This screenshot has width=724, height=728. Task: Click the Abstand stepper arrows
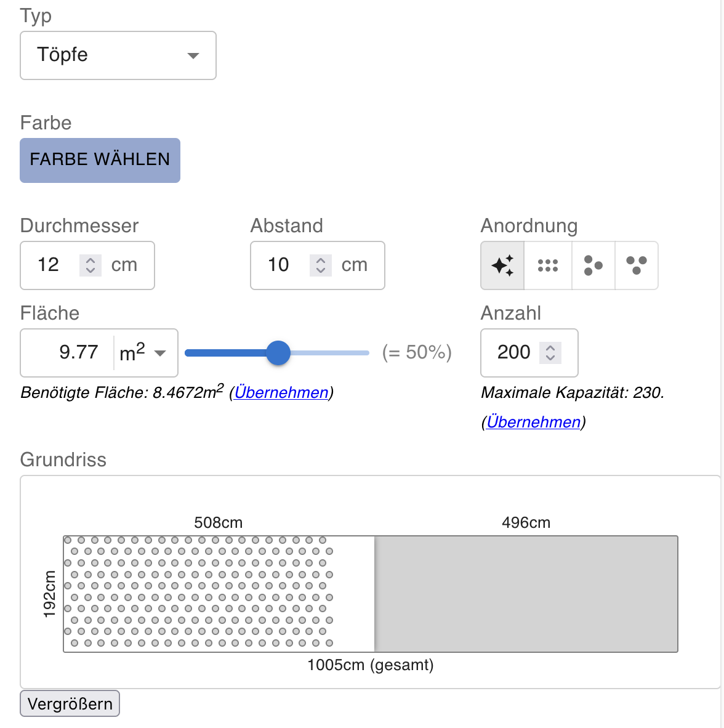(321, 265)
